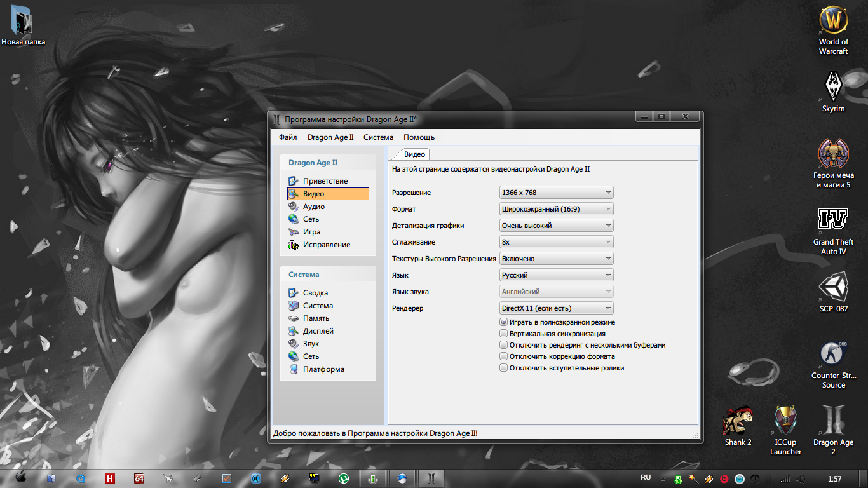The image size is (868, 488).
Task: Open the Dragon Age II menu
Action: pyautogui.click(x=330, y=137)
